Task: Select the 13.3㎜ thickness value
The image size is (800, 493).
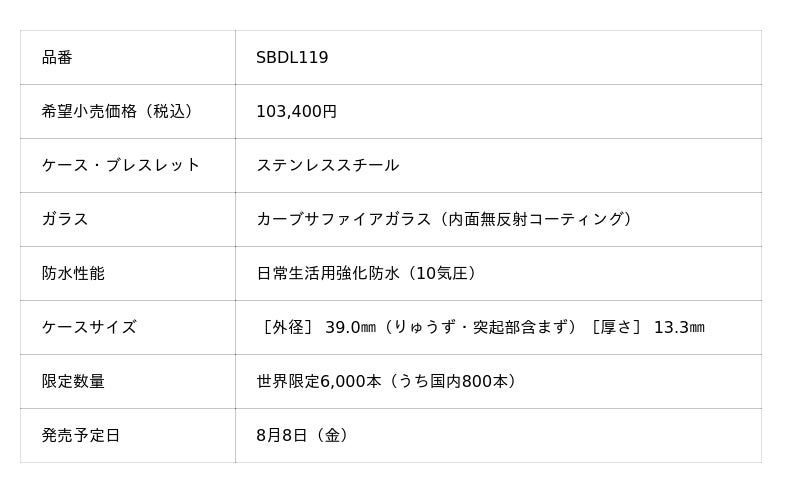Action: pyautogui.click(x=679, y=328)
